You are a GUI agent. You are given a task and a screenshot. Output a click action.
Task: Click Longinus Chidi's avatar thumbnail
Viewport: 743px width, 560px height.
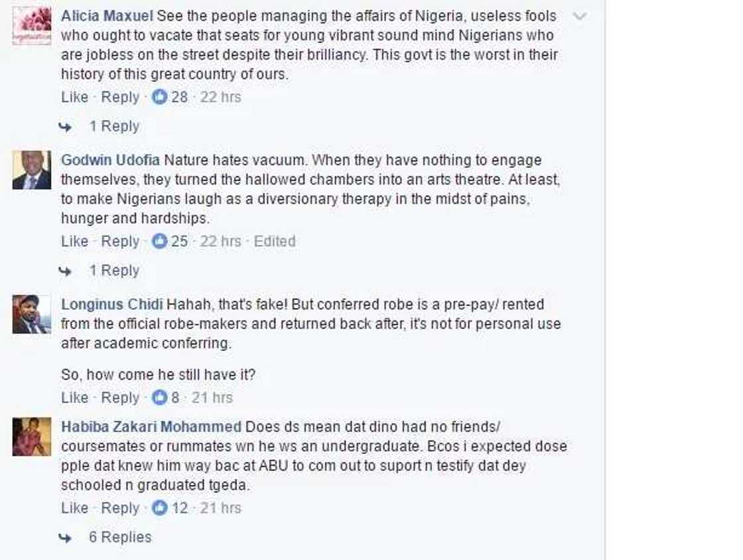coord(31,315)
